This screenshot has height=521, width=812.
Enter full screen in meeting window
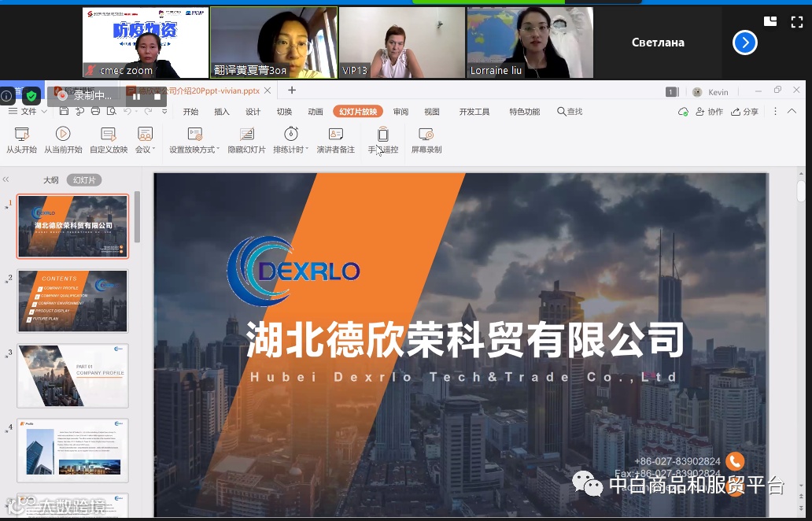click(796, 22)
